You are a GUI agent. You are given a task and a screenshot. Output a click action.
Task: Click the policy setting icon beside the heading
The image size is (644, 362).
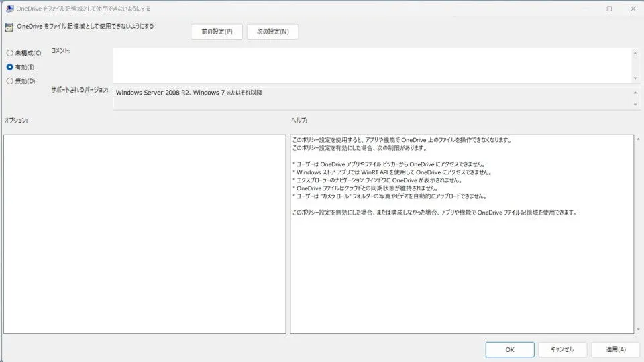tap(9, 27)
